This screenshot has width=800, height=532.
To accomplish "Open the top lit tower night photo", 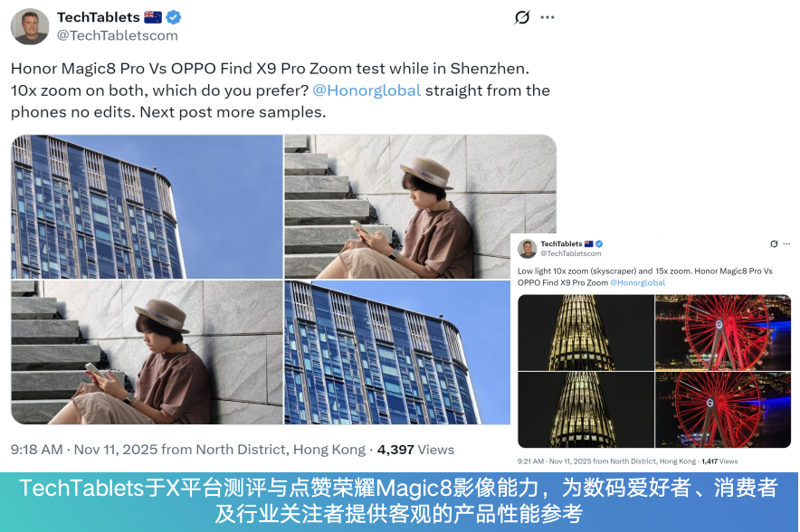I will (x=586, y=332).
